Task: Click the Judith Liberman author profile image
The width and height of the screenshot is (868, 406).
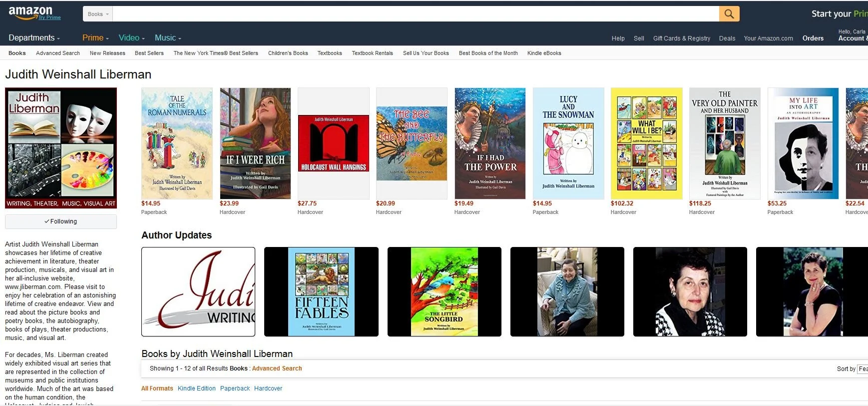Action: tap(61, 148)
